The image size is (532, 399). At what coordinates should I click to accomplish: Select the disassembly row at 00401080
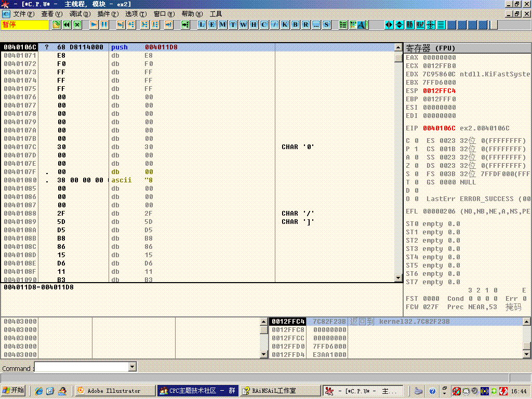[x=198, y=180]
